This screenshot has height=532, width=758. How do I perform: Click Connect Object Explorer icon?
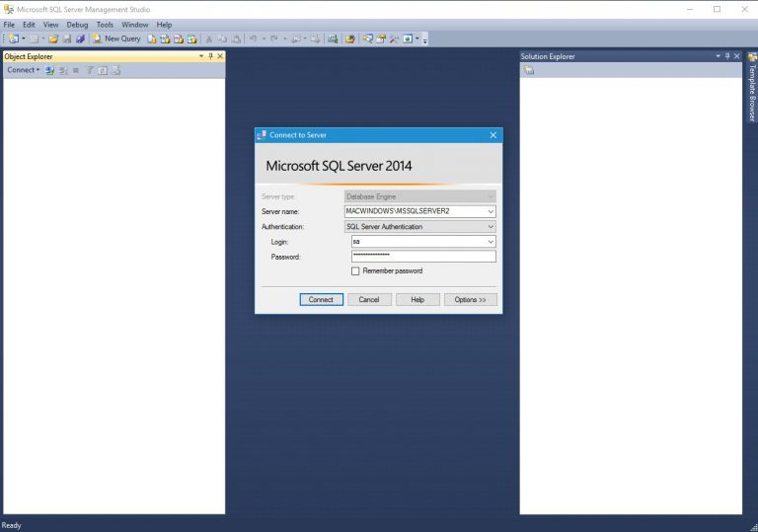click(49, 70)
